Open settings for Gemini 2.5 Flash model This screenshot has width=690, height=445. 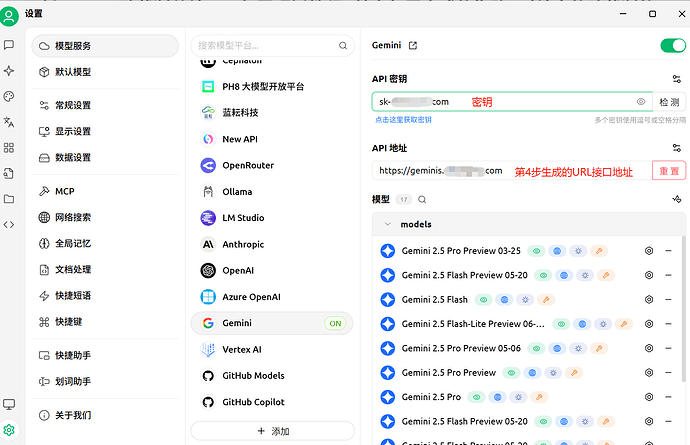[x=649, y=299]
